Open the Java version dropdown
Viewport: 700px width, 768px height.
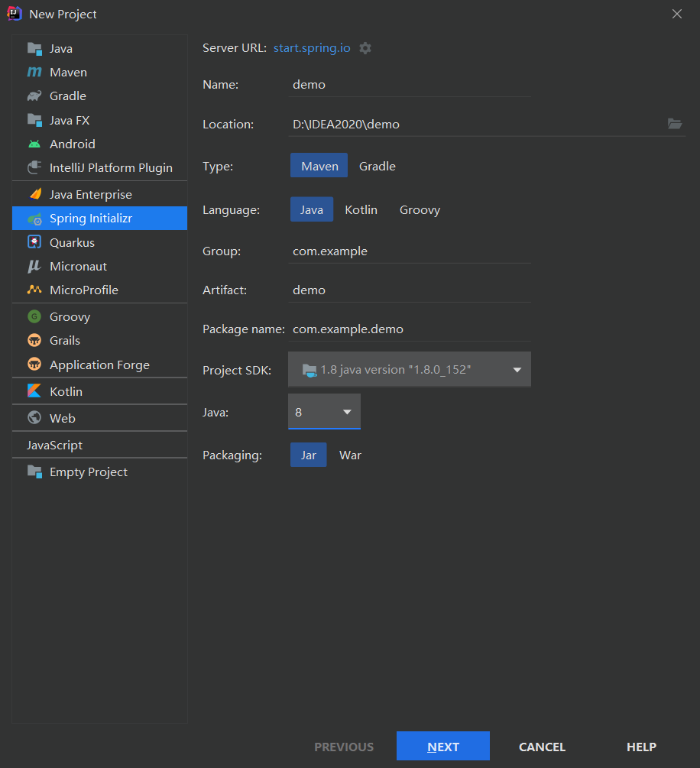coord(324,412)
